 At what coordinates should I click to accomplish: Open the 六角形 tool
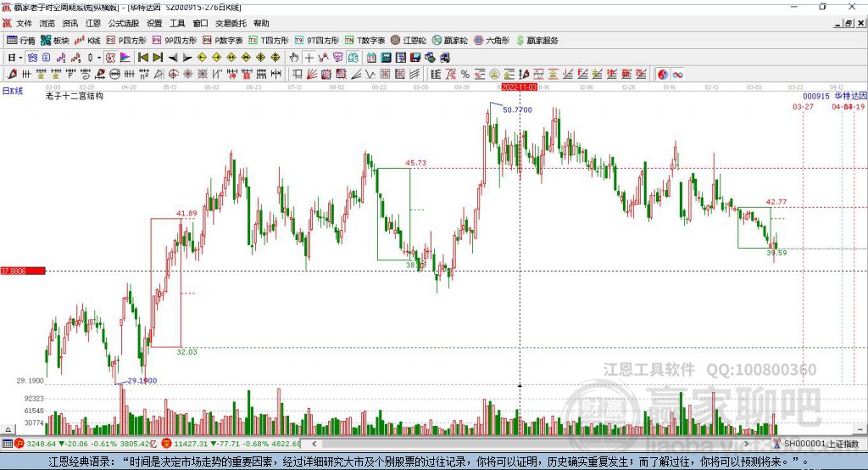[492, 41]
